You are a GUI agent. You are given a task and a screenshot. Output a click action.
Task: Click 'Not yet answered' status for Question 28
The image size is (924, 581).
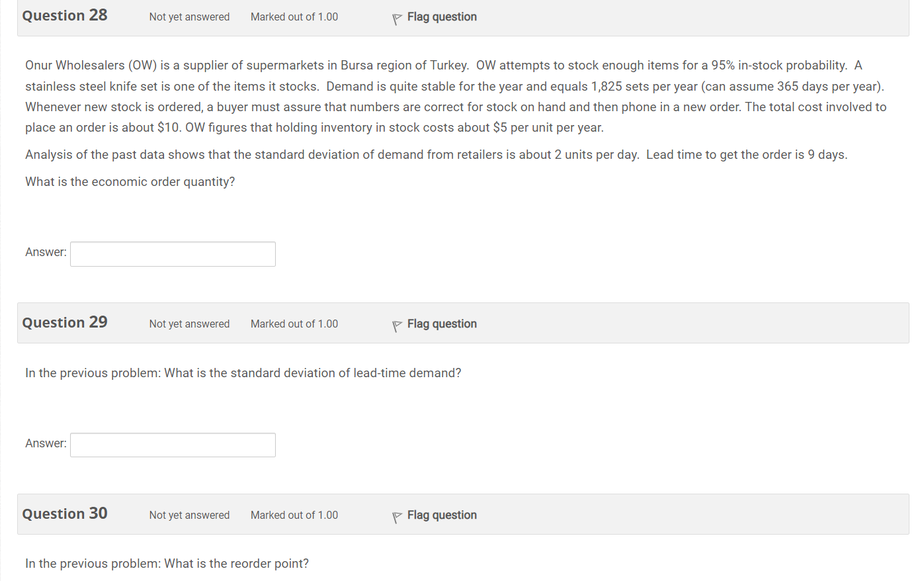[x=189, y=17]
